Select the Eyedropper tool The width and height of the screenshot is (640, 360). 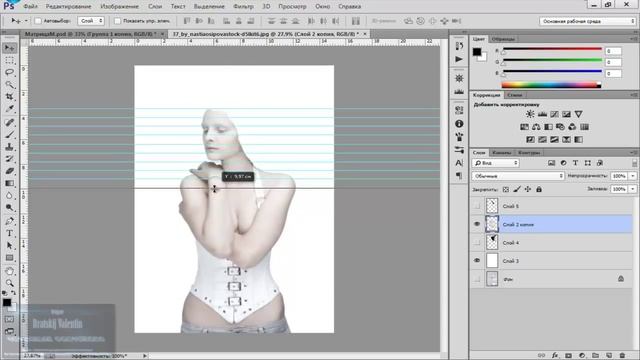[x=9, y=109]
